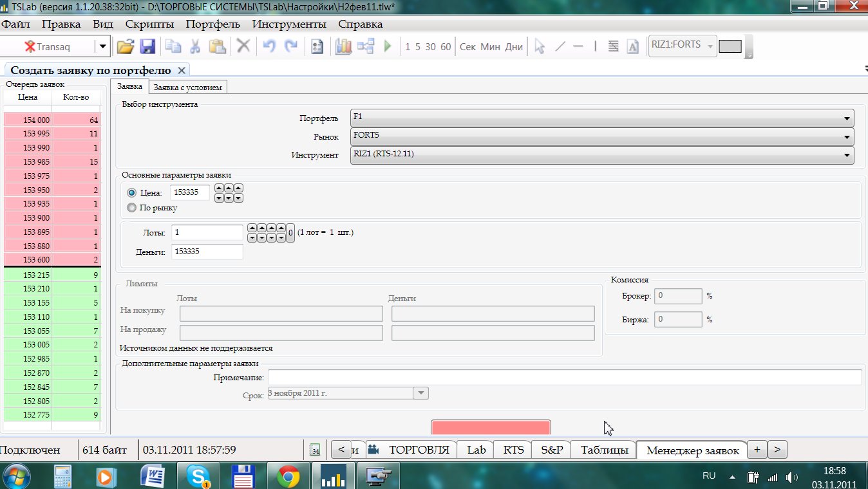Click the 0 reset lots button
Screen dimensions: 868x489
(290, 233)
